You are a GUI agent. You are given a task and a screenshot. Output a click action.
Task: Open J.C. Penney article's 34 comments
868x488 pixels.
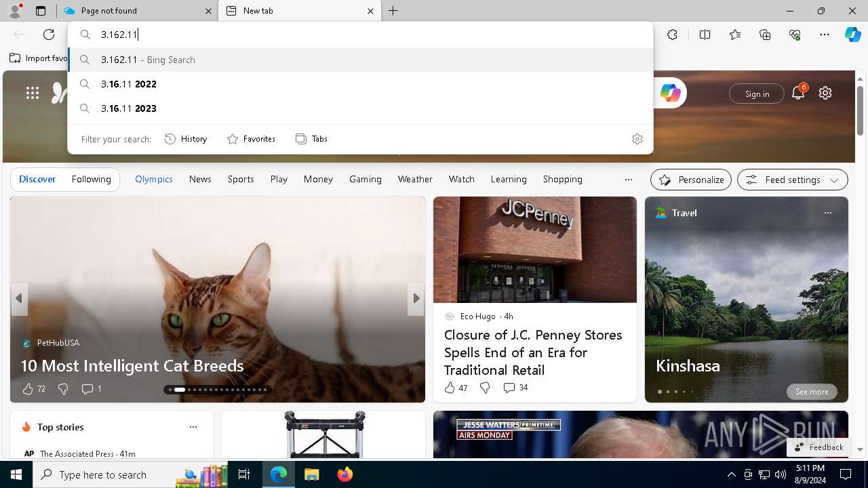pos(515,388)
